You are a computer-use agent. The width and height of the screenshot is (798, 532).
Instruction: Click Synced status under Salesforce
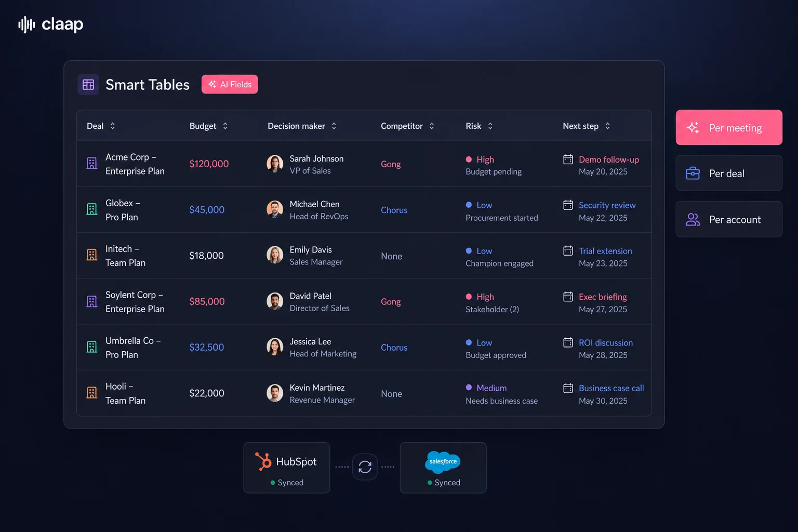(444, 483)
